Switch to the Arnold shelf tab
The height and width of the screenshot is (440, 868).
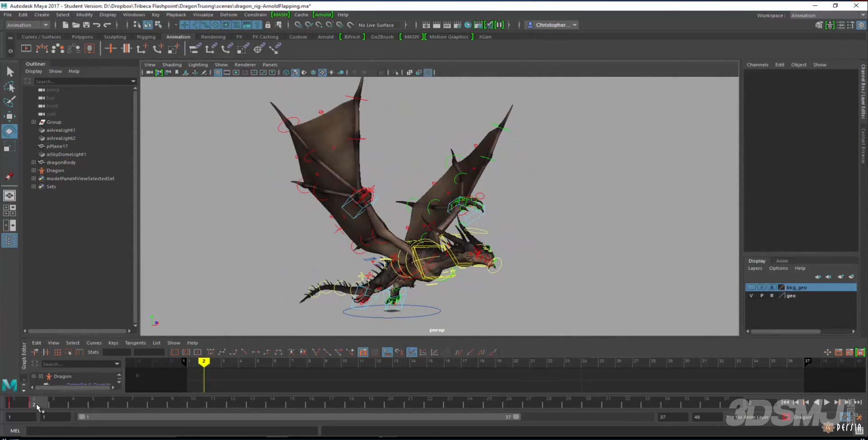coord(325,37)
